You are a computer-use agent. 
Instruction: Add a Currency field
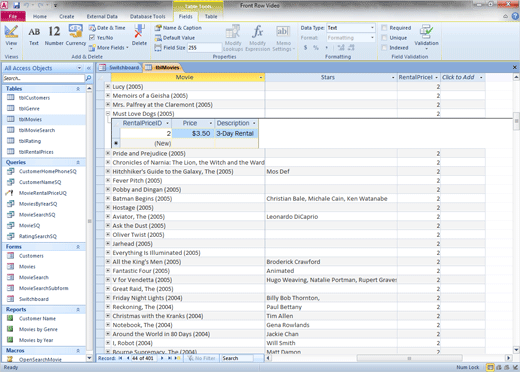coord(76,36)
